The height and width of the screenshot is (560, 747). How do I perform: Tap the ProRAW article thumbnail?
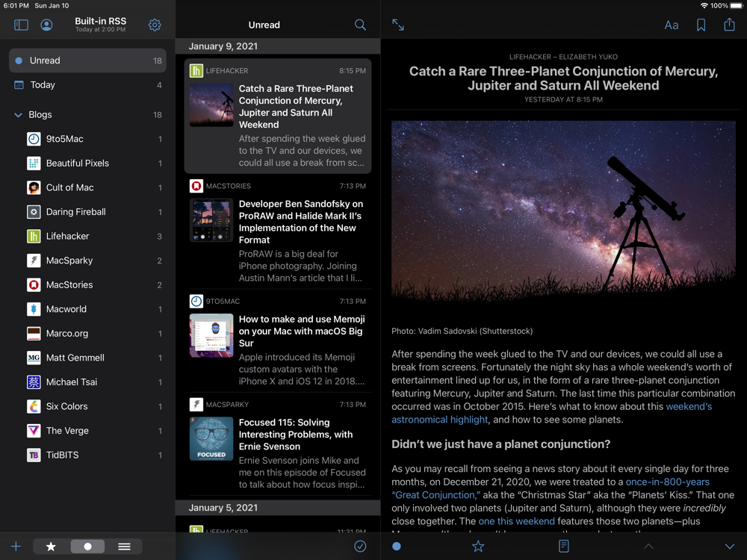click(x=211, y=220)
